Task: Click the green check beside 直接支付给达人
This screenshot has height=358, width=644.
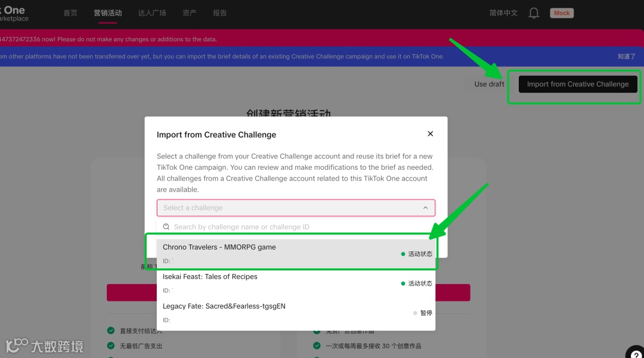Action: pos(111,331)
